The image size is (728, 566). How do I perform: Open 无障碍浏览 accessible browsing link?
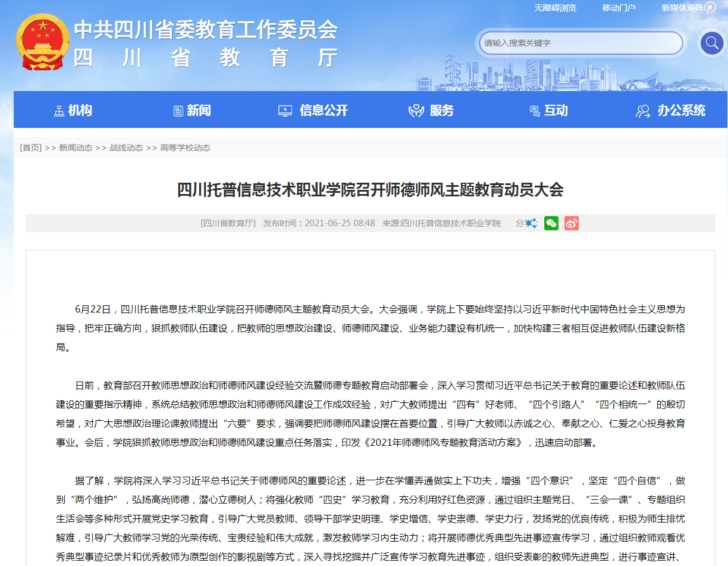point(555,8)
